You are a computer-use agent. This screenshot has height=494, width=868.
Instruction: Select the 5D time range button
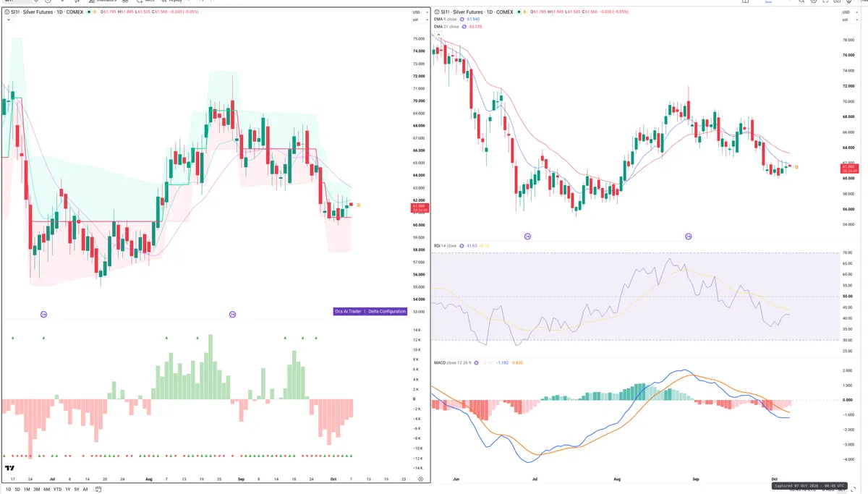17,490
